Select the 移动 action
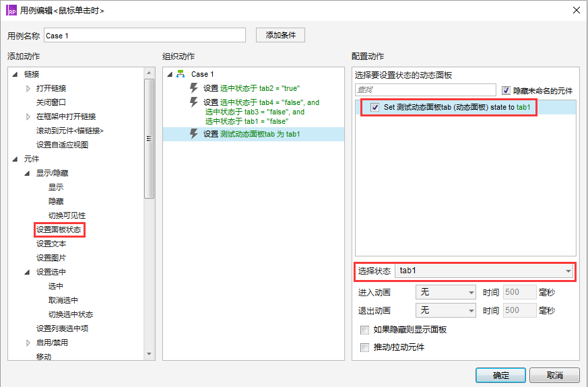 pos(44,357)
